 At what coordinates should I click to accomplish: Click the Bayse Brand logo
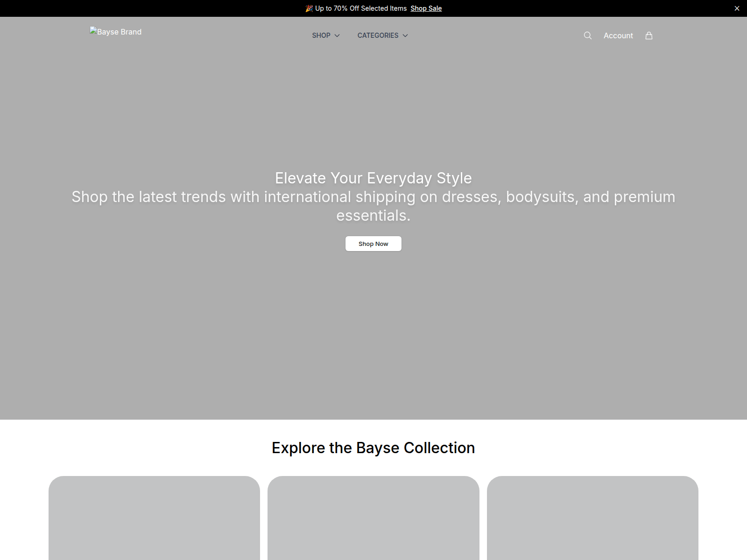coord(116,32)
